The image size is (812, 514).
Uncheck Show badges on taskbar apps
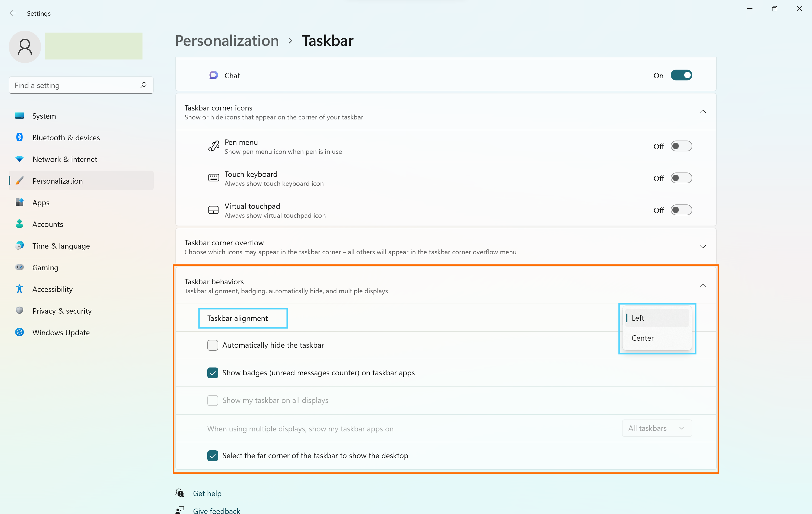(213, 373)
